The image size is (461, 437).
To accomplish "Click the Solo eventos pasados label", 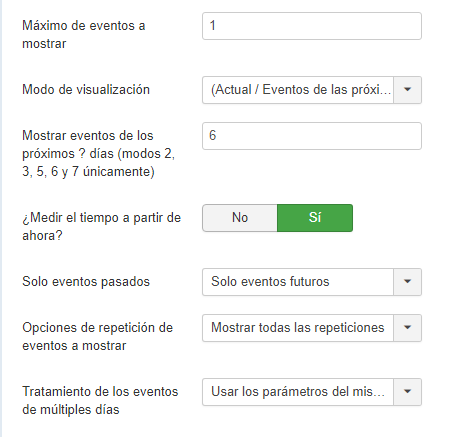I will 86,282.
